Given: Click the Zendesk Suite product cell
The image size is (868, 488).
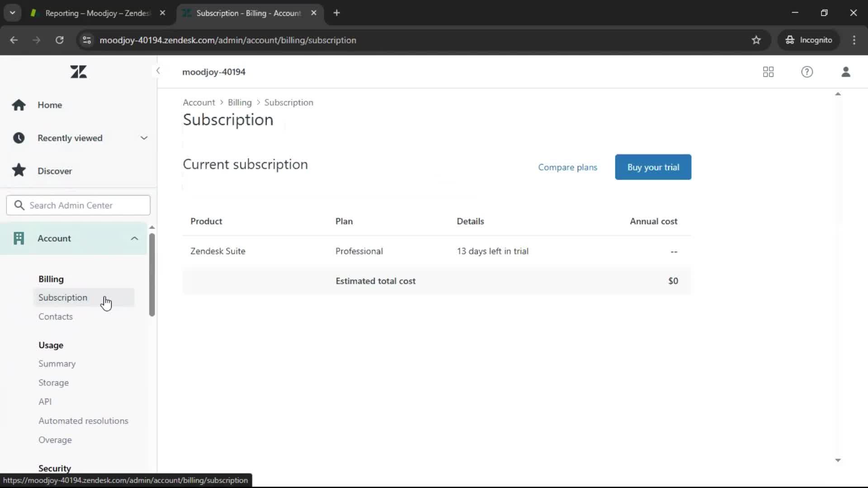Looking at the screenshot, I should pos(218,251).
